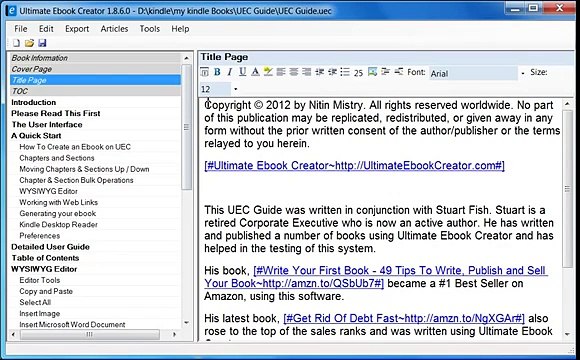
Task: Open the Articles menu
Action: coord(114,29)
